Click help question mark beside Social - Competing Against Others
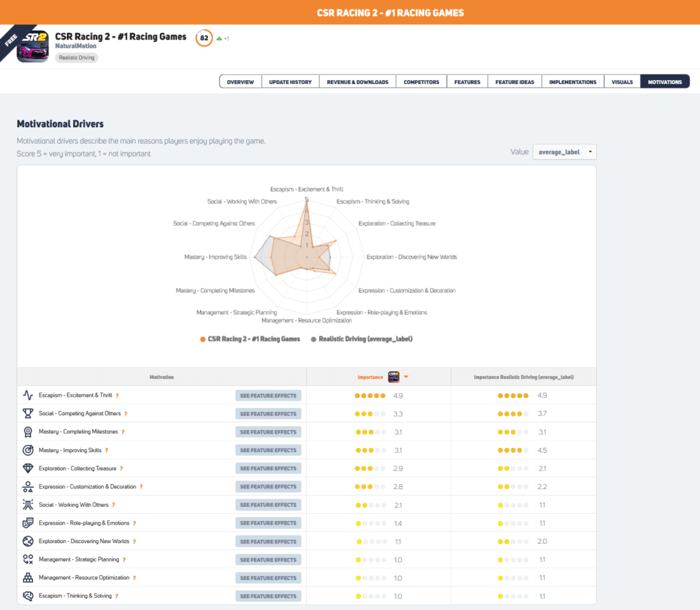The image size is (700, 610). (126, 414)
